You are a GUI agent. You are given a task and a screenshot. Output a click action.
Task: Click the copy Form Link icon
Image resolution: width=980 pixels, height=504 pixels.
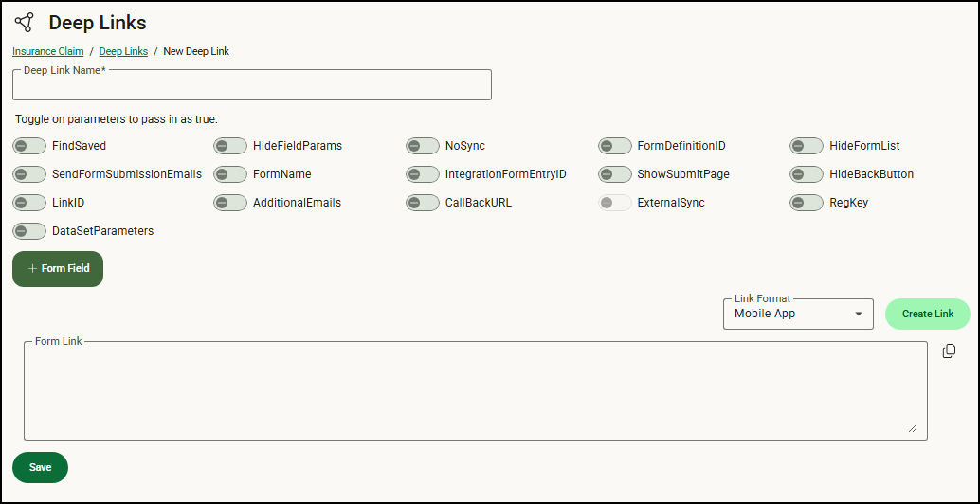(949, 351)
